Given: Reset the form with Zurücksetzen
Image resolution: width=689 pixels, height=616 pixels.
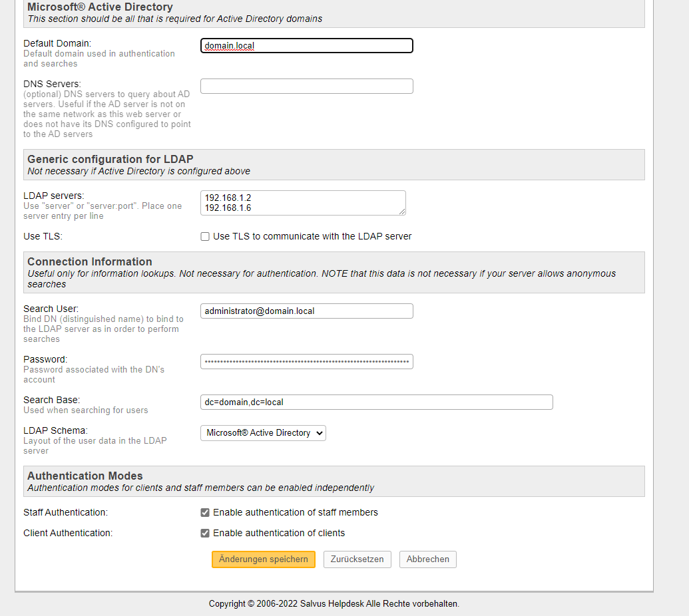Looking at the screenshot, I should [357, 559].
